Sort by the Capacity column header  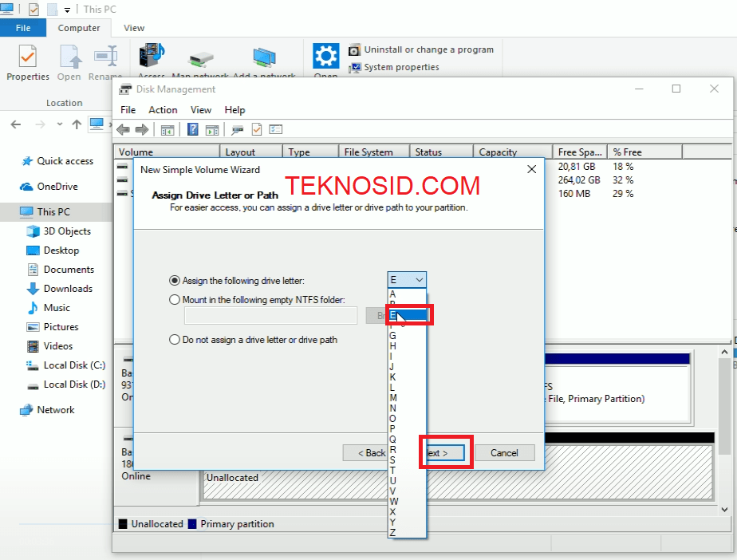513,152
